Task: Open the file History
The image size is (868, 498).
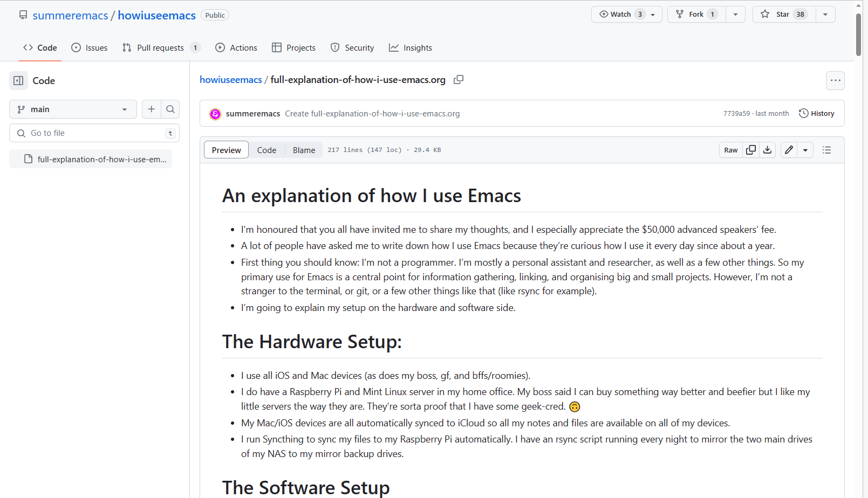Action: [x=817, y=114]
